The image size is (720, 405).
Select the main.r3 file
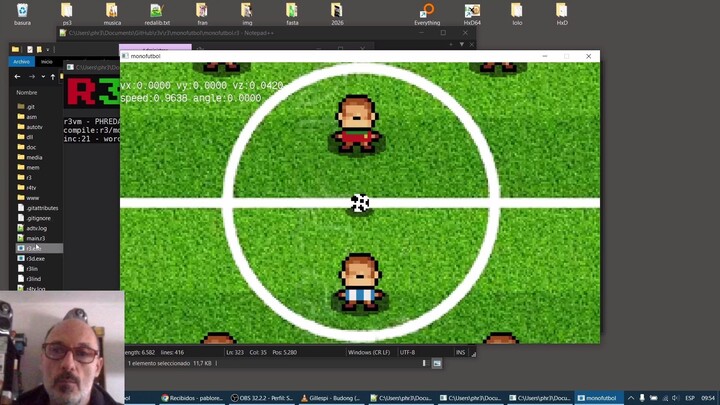35,238
